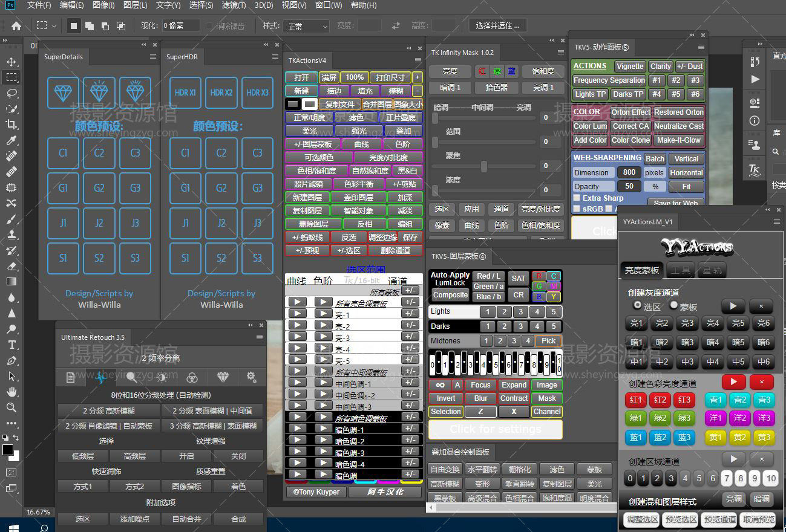Open the 样式 dropdown showing 正常

(x=306, y=27)
